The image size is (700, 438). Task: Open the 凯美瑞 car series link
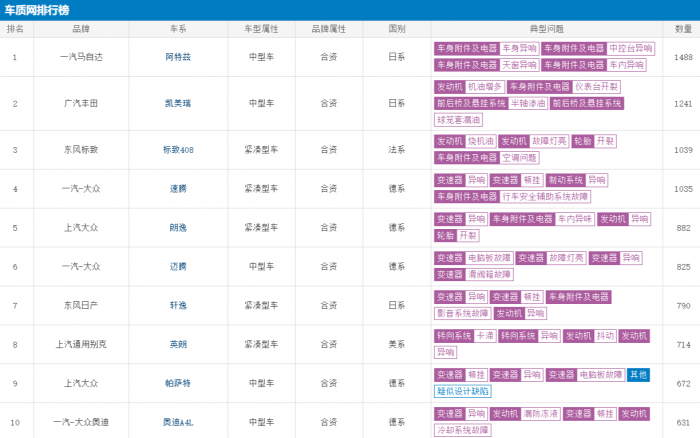(x=178, y=104)
